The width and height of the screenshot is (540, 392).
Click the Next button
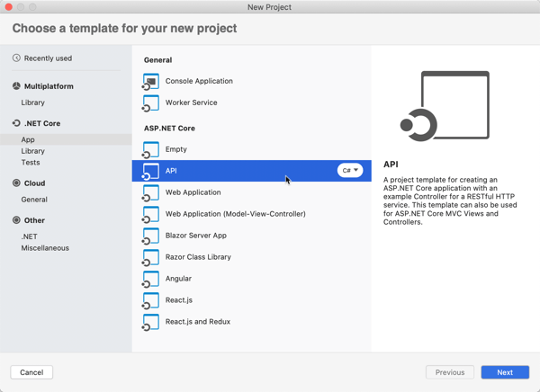pos(505,372)
